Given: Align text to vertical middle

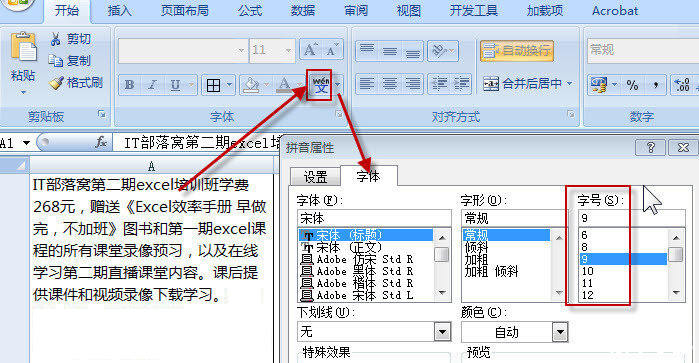Looking at the screenshot, I should pos(390,50).
